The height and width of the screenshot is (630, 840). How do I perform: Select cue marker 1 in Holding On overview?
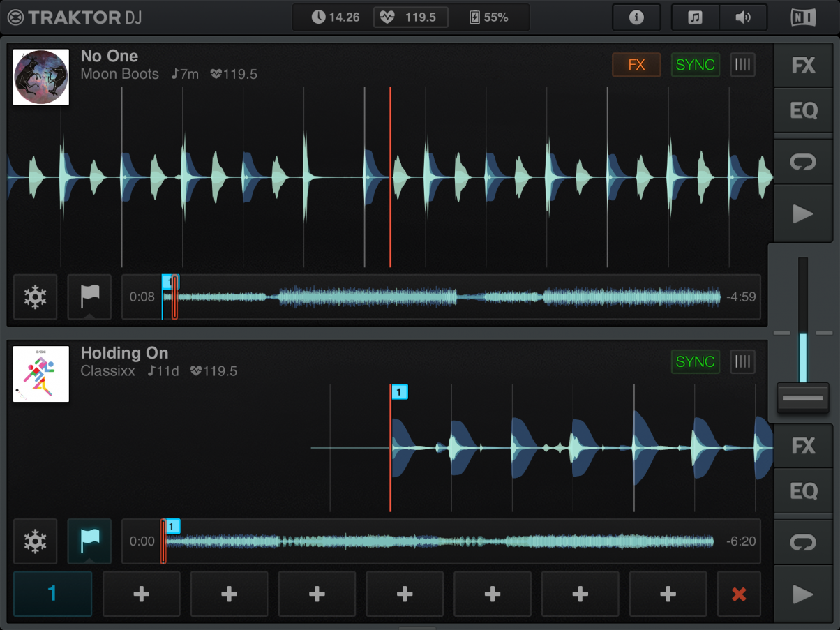click(x=174, y=526)
